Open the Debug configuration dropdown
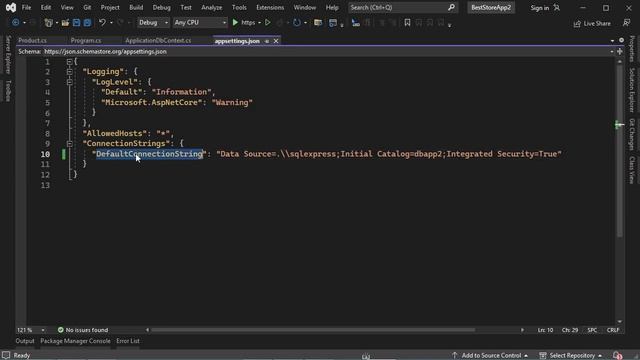 click(153, 23)
